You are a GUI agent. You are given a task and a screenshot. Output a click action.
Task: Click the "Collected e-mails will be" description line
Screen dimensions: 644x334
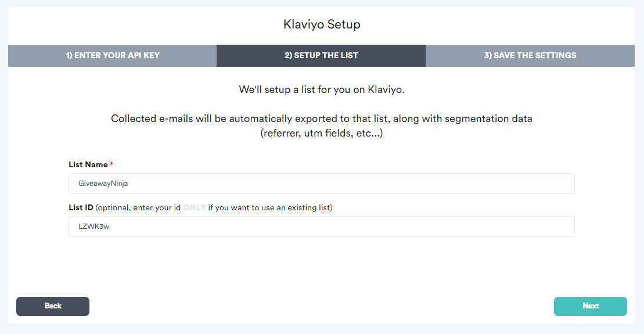click(x=322, y=118)
